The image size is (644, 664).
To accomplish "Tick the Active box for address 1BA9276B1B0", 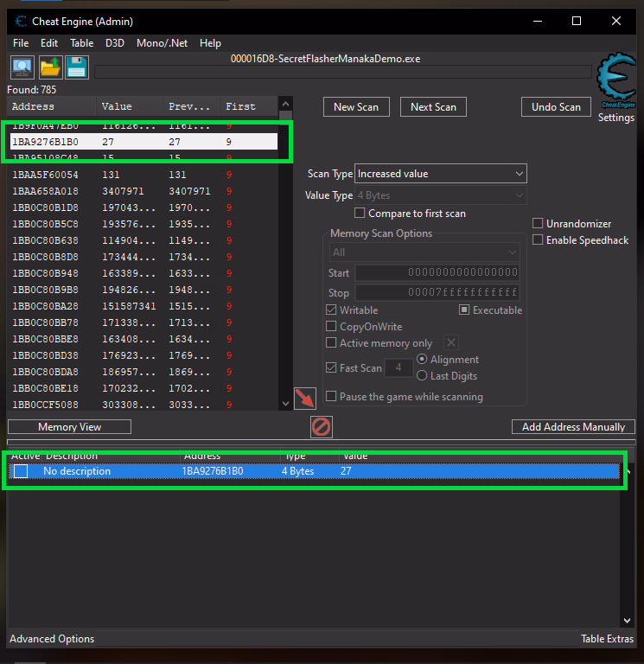I will click(x=21, y=471).
